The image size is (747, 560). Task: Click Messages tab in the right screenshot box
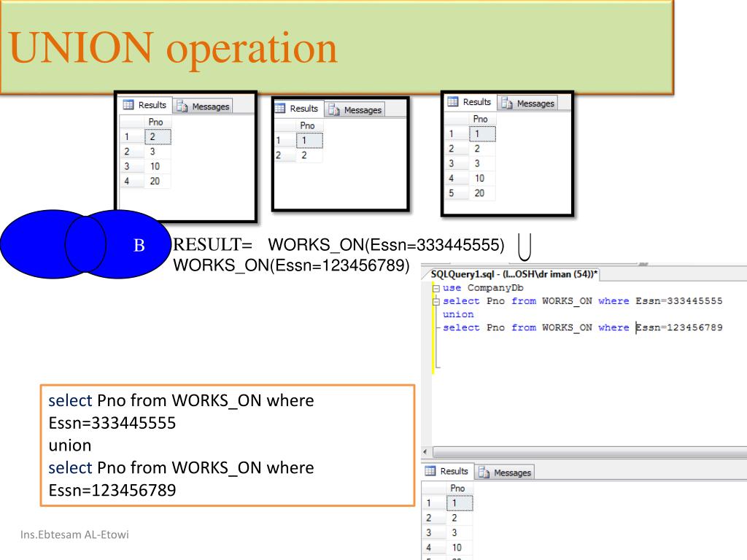[528, 104]
